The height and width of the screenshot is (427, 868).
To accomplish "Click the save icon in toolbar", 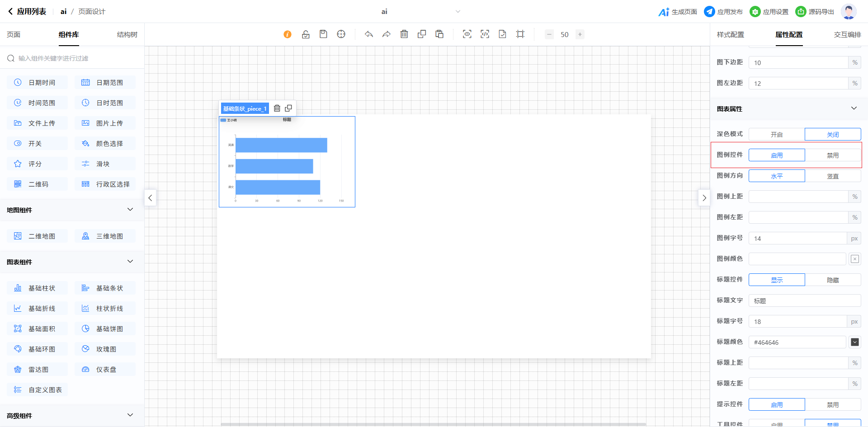I will (323, 34).
